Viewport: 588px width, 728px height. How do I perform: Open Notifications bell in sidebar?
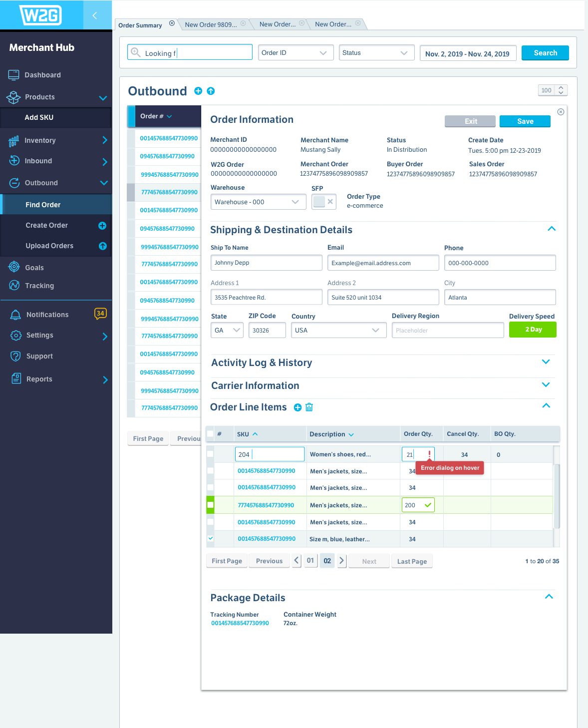[x=16, y=315]
